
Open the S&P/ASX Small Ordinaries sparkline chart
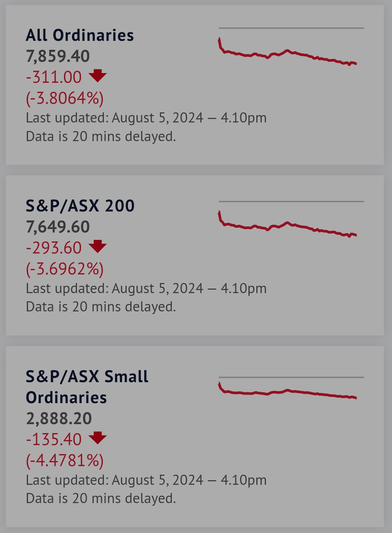click(291, 388)
